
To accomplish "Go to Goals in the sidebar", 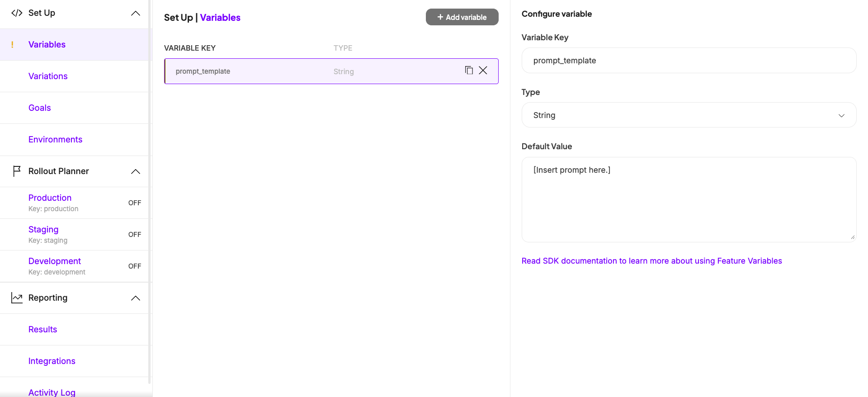I will point(40,108).
